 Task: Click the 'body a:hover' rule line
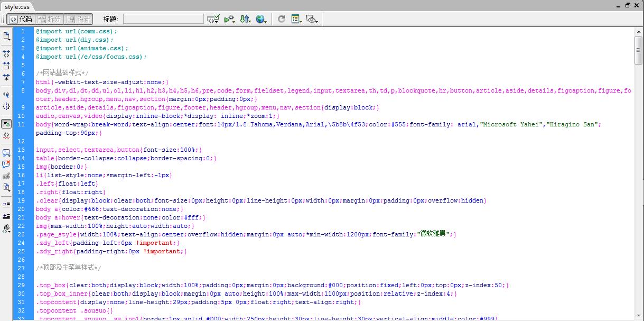click(x=121, y=217)
